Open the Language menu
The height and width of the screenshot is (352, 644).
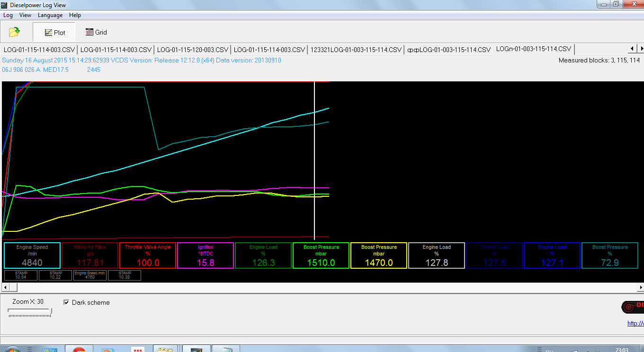pos(50,15)
